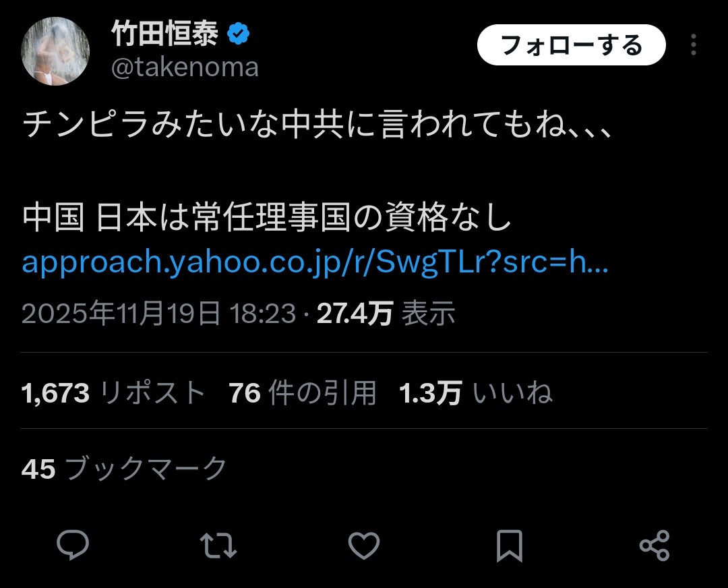Open the approach.yahoo.co.jp link
Image resolution: width=728 pixels, height=588 pixels.
click(x=315, y=262)
